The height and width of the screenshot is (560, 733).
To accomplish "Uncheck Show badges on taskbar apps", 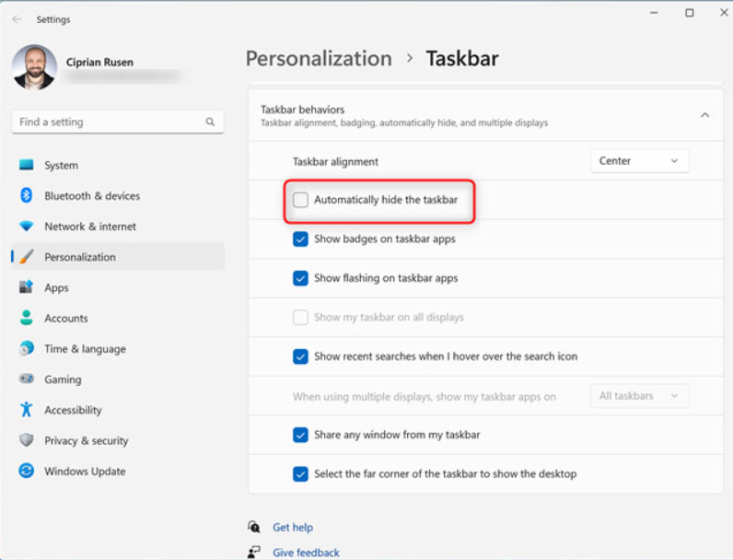I will pyautogui.click(x=301, y=239).
